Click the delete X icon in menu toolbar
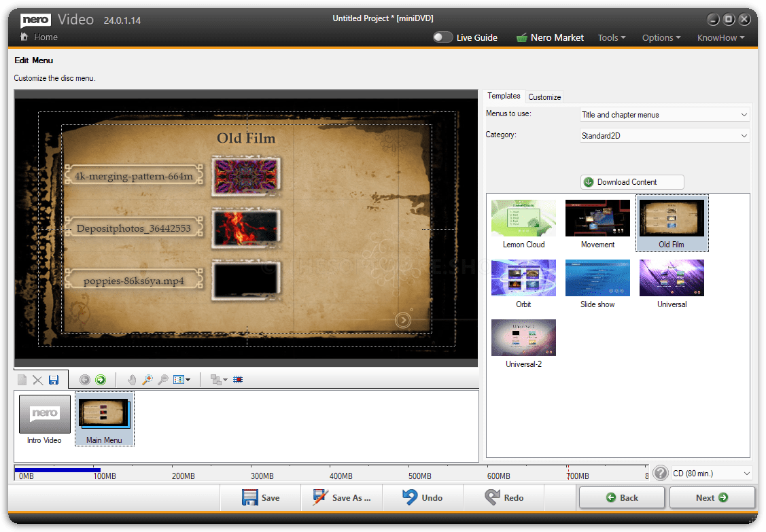 click(x=37, y=380)
